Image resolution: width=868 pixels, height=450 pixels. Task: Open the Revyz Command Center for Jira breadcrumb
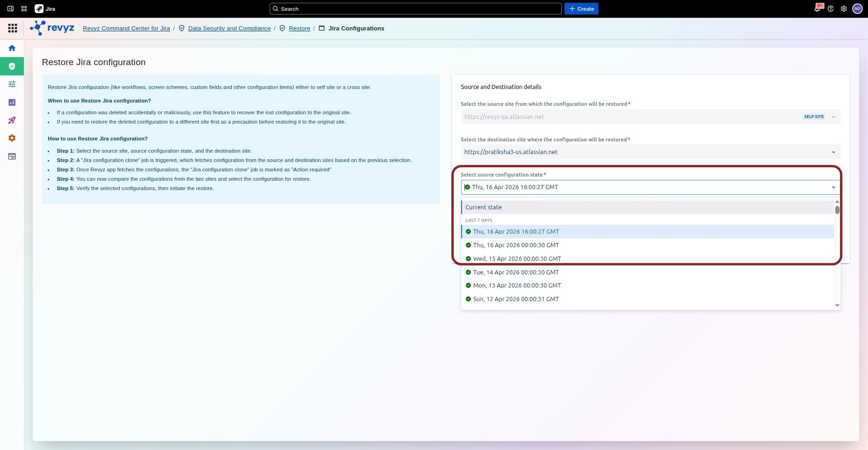tap(126, 28)
